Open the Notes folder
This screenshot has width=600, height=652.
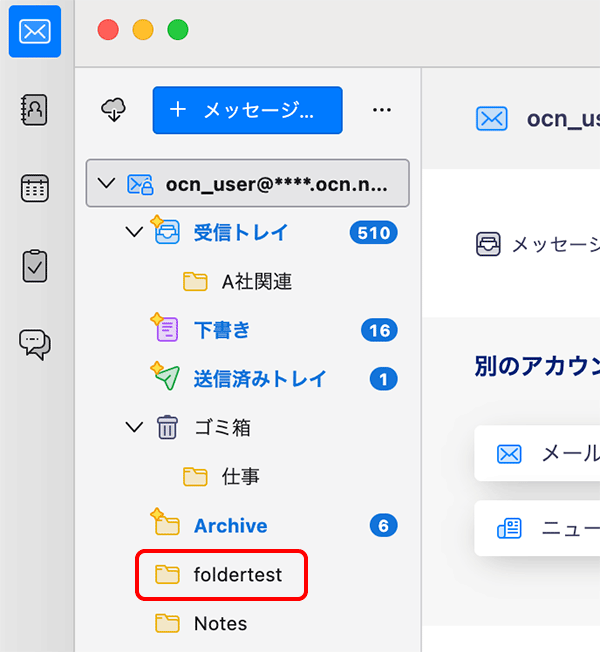click(x=220, y=624)
